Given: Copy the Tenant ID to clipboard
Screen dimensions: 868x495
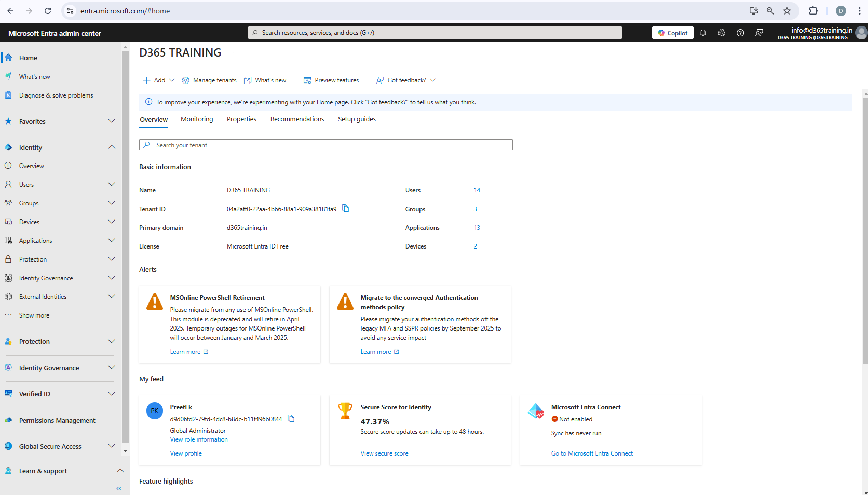Looking at the screenshot, I should pos(346,209).
